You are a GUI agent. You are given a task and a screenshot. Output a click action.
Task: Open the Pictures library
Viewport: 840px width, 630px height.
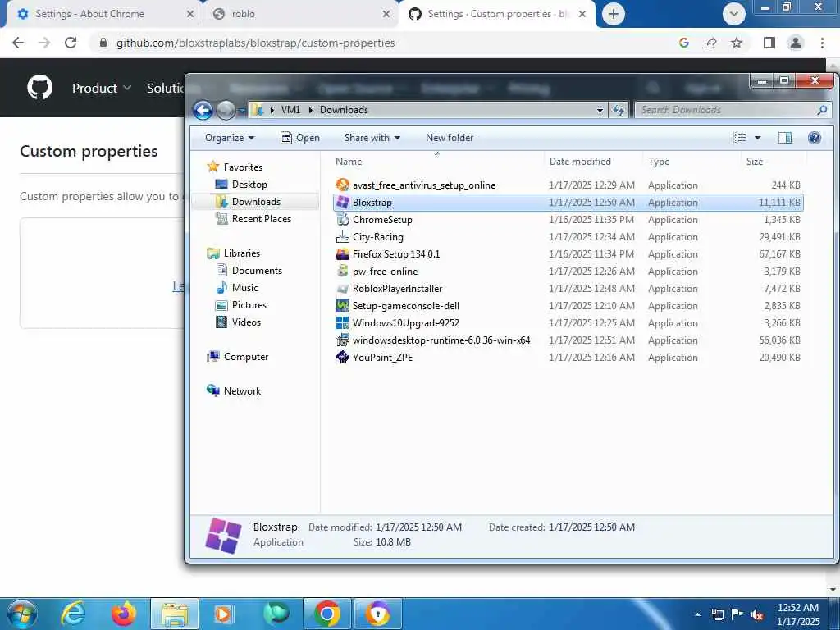click(x=240, y=305)
